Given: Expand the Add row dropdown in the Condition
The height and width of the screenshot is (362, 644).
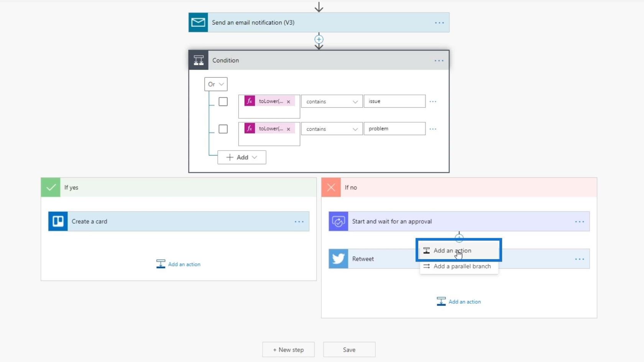Looking at the screenshot, I should point(242,157).
